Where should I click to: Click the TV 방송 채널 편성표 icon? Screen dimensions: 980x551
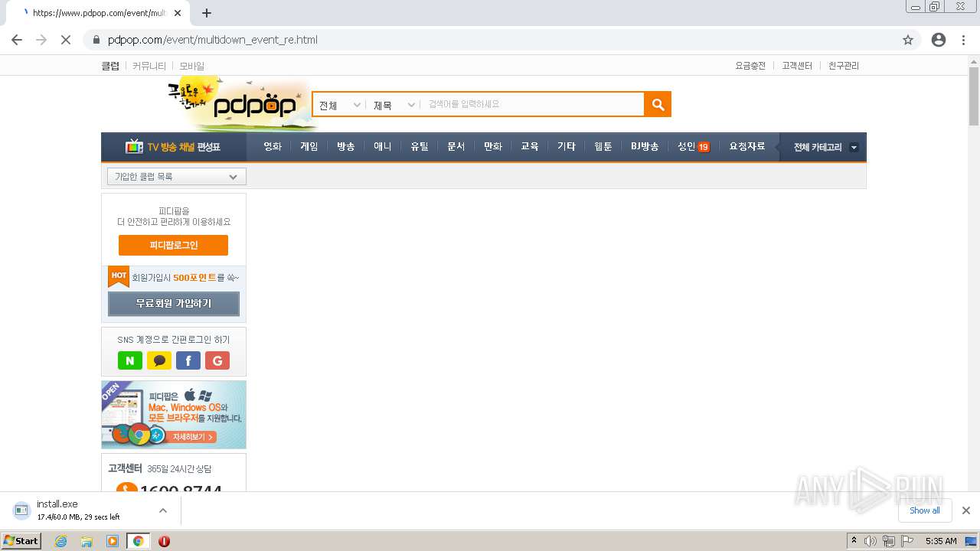point(173,147)
